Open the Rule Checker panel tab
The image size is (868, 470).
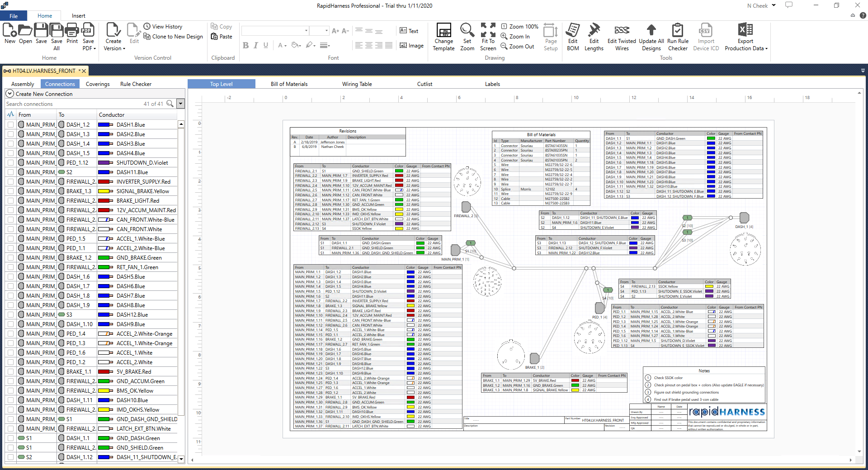click(136, 84)
